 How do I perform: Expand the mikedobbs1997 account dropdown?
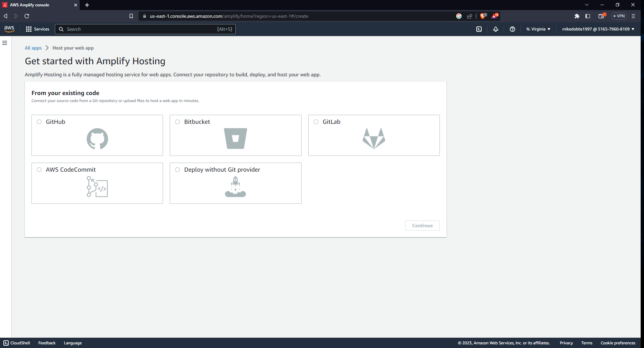pyautogui.click(x=598, y=29)
